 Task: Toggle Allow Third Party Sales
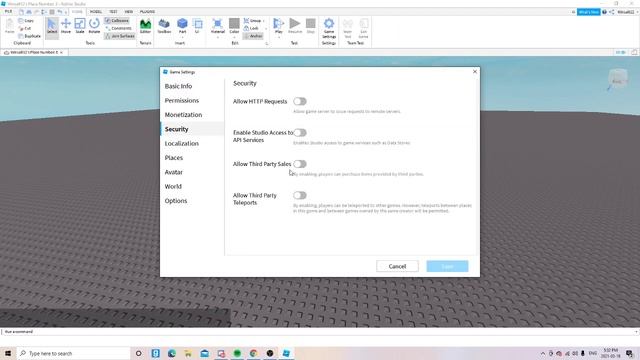300,164
